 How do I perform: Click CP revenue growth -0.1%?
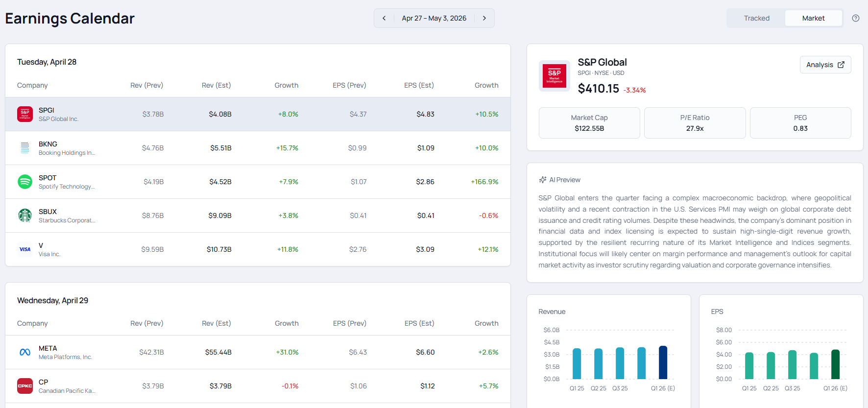290,386
